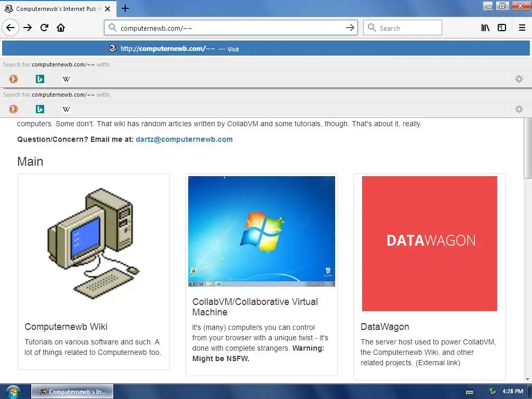The image size is (532, 399).
Task: Click the Warning: Might be NSFW text
Action: click(258, 353)
